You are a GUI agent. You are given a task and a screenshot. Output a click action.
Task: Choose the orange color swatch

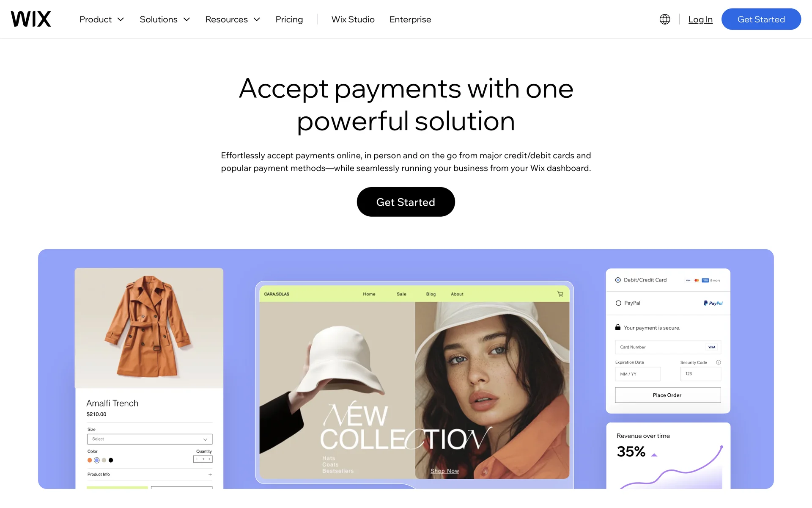[90, 460]
